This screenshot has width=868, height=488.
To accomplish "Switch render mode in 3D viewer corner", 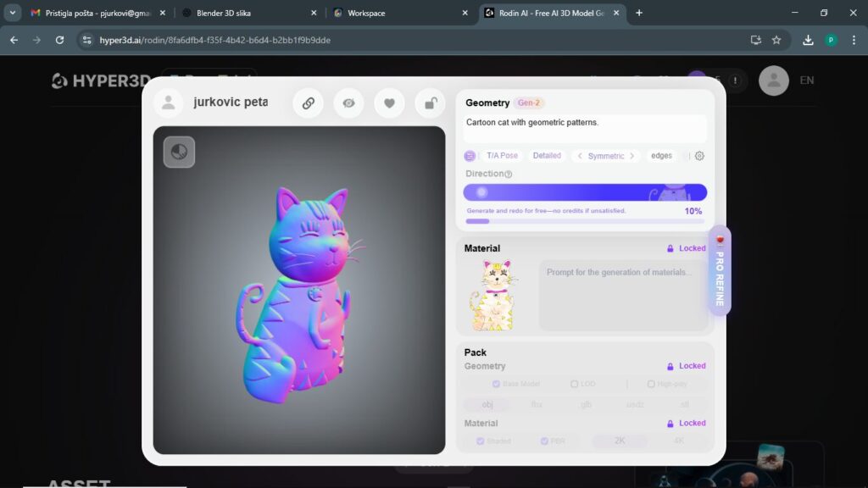I will coord(179,152).
